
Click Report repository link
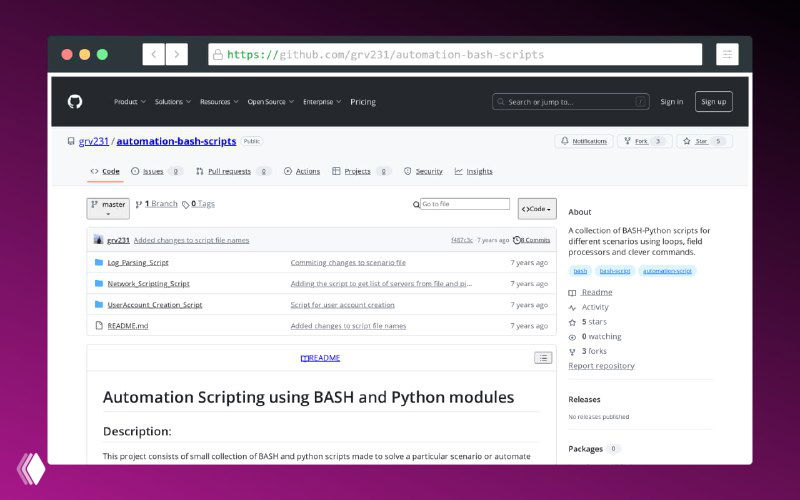click(602, 366)
